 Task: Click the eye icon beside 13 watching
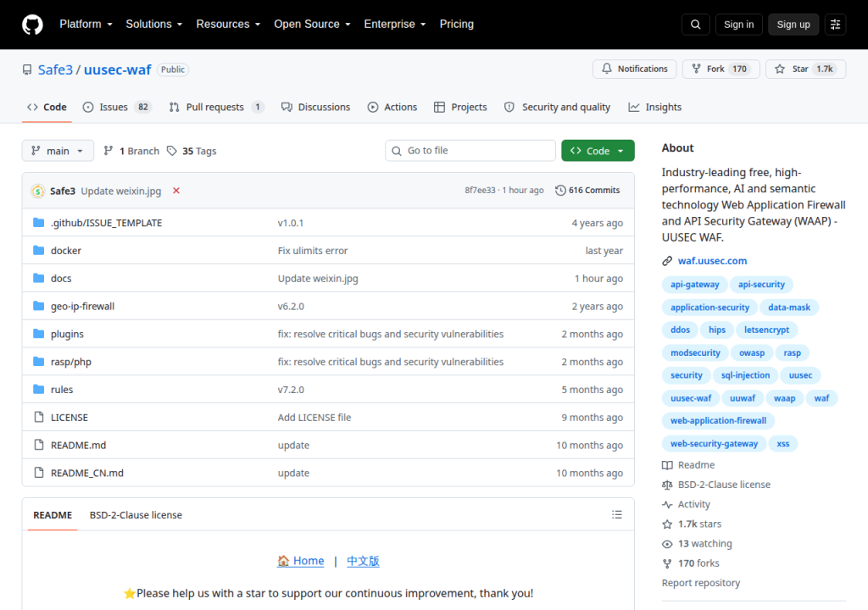[667, 544]
